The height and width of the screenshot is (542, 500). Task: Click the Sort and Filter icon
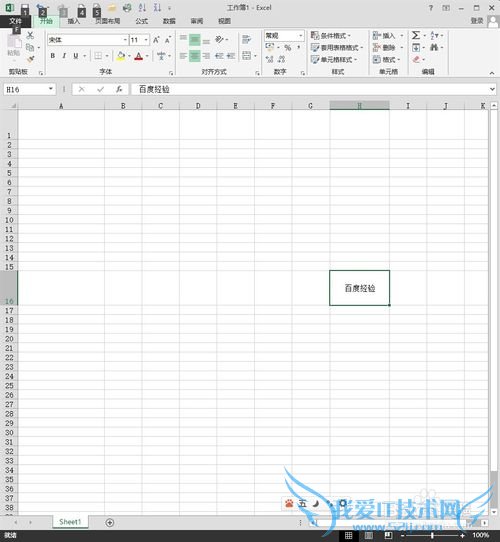point(434,35)
